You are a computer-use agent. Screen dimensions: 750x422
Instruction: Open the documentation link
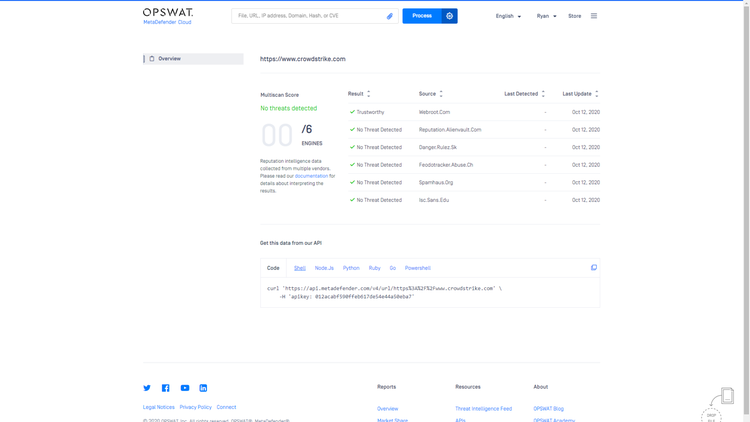pyautogui.click(x=311, y=176)
